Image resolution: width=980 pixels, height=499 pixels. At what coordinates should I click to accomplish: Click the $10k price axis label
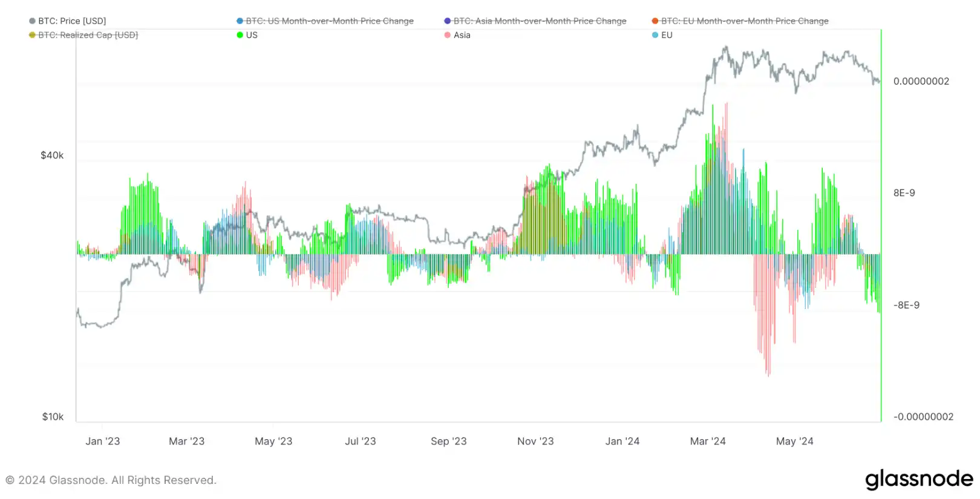tap(53, 417)
